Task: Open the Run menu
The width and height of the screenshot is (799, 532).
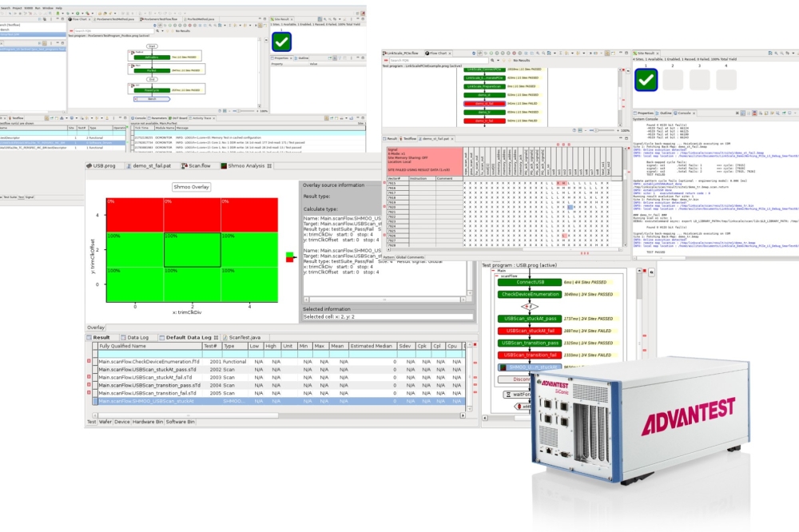Action: coord(38,8)
